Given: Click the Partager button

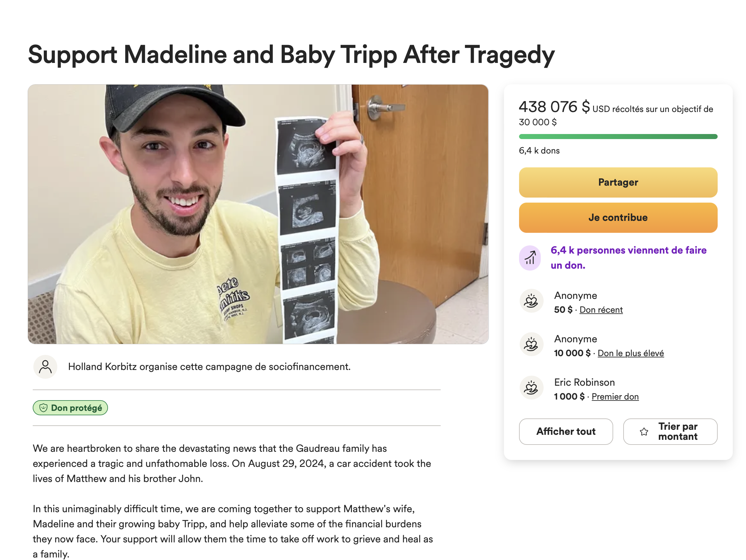Looking at the screenshot, I should 618,182.
